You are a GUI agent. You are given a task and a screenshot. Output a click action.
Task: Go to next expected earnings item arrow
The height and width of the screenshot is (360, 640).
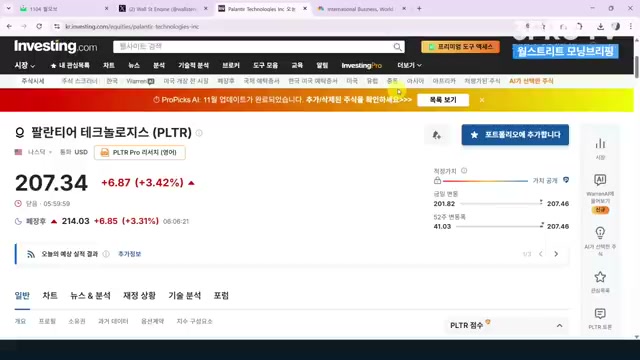coord(556,254)
